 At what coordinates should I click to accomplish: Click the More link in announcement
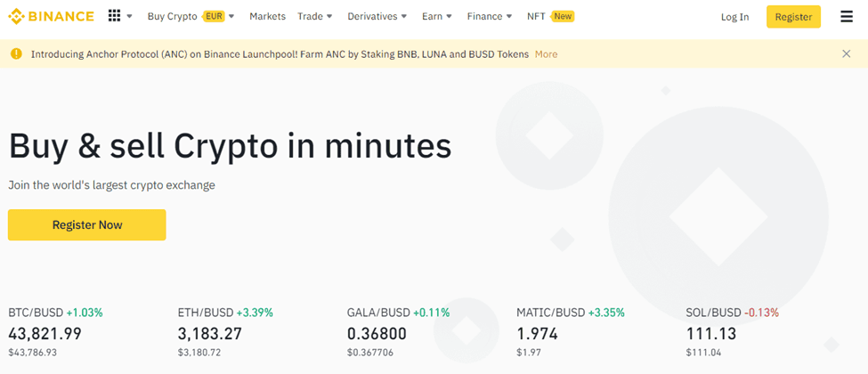tap(546, 54)
